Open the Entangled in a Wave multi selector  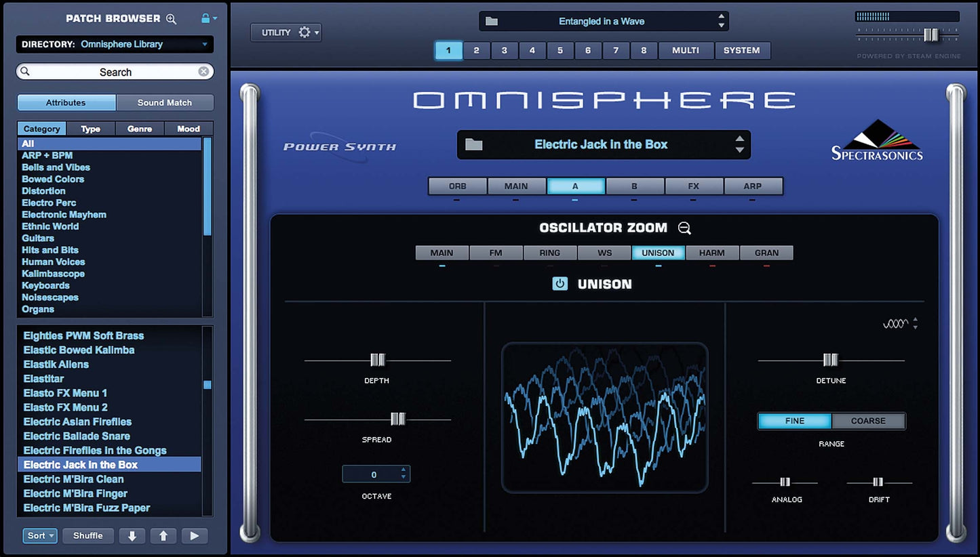tap(602, 22)
